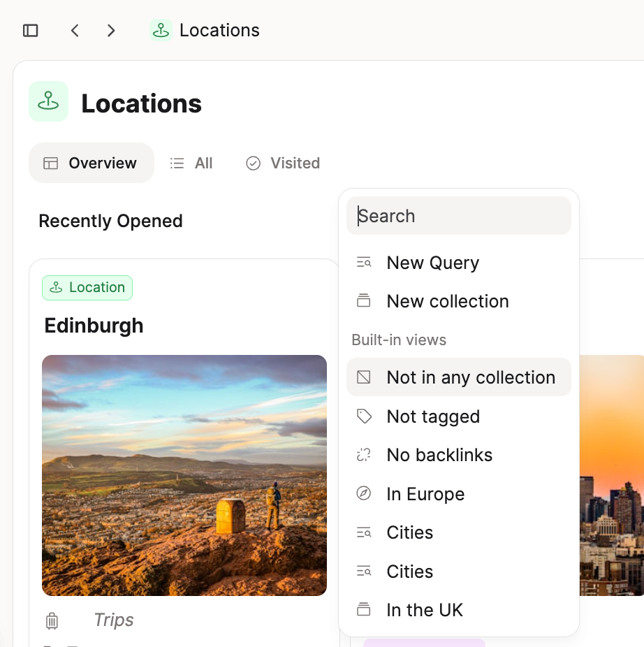
Task: Click the Search field in popup
Action: [x=459, y=216]
